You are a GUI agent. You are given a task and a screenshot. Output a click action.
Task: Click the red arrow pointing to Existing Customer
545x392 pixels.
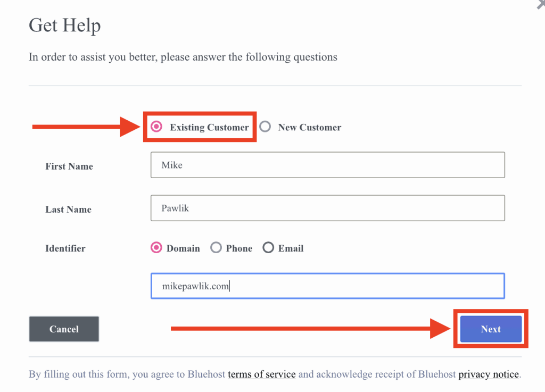pos(85,127)
